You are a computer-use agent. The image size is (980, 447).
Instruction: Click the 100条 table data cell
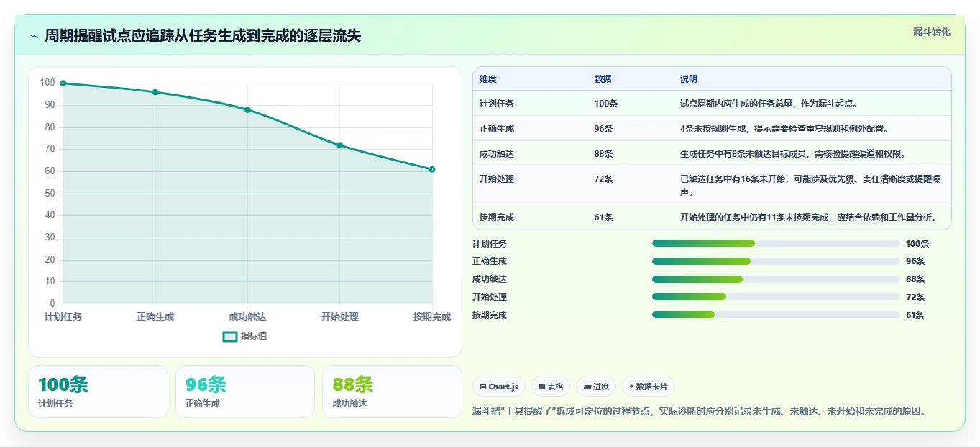[x=606, y=104]
